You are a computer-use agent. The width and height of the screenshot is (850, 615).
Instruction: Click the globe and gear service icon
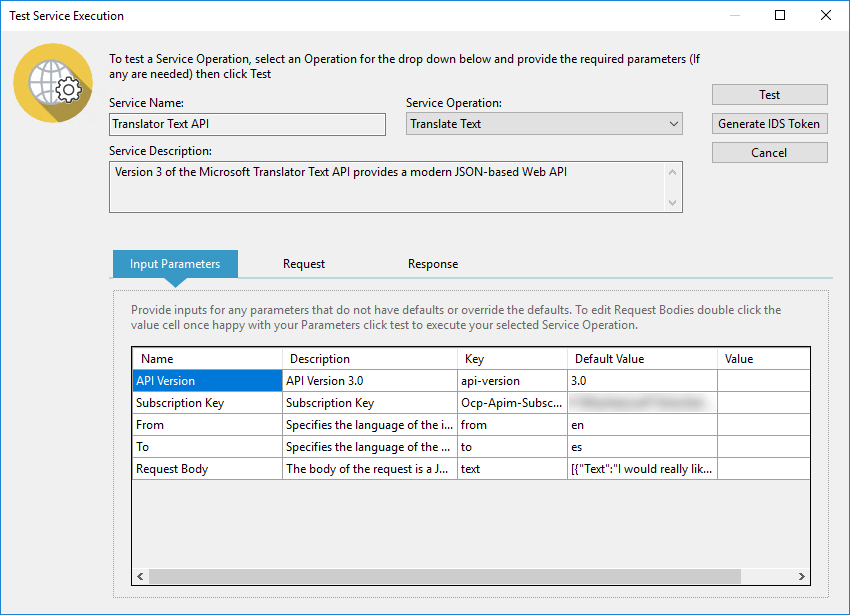click(53, 83)
